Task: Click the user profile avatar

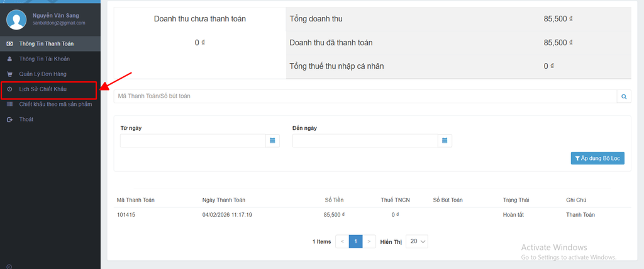Action: coord(16,20)
